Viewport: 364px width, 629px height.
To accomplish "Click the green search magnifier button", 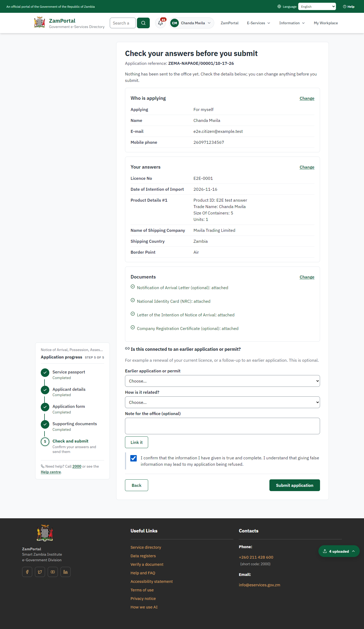I will coord(143,23).
